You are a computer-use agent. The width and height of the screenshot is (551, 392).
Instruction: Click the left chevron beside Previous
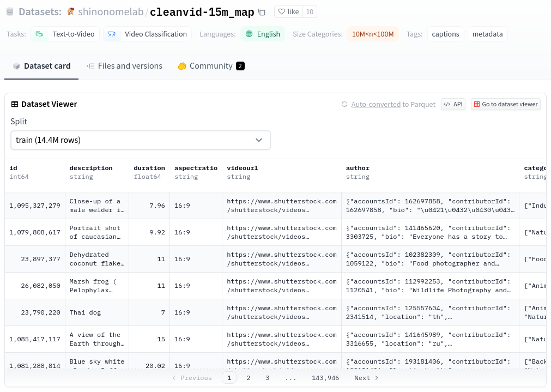[x=174, y=378]
